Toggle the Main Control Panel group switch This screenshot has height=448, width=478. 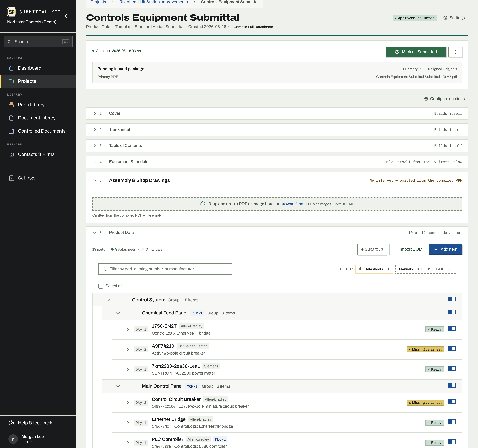coord(452,385)
